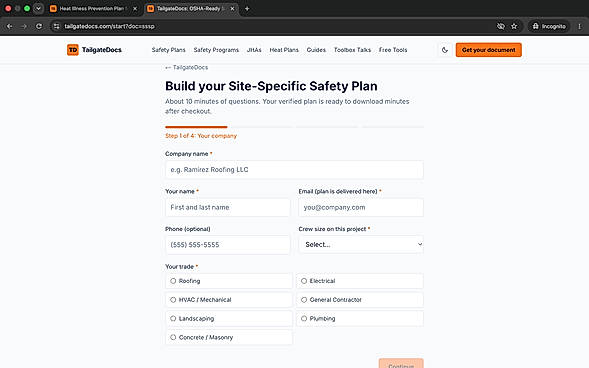The height and width of the screenshot is (368, 589).
Task: Click the Get your document button
Action: click(x=488, y=50)
